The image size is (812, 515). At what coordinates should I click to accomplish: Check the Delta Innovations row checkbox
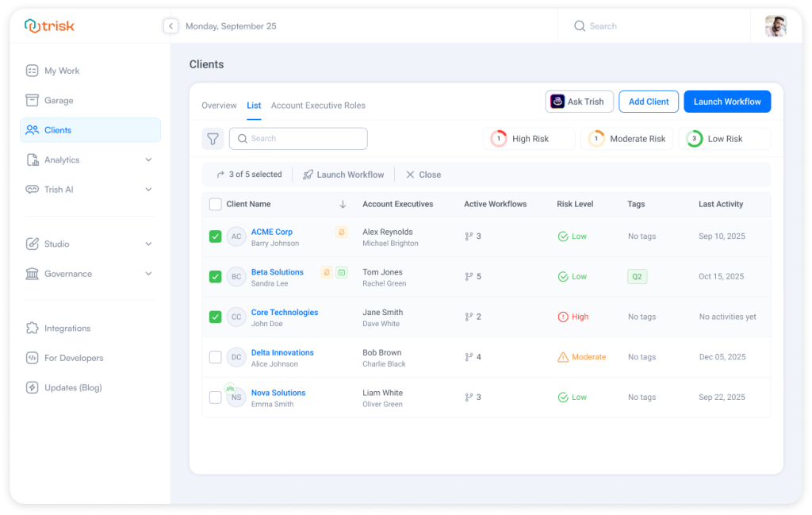click(x=215, y=357)
